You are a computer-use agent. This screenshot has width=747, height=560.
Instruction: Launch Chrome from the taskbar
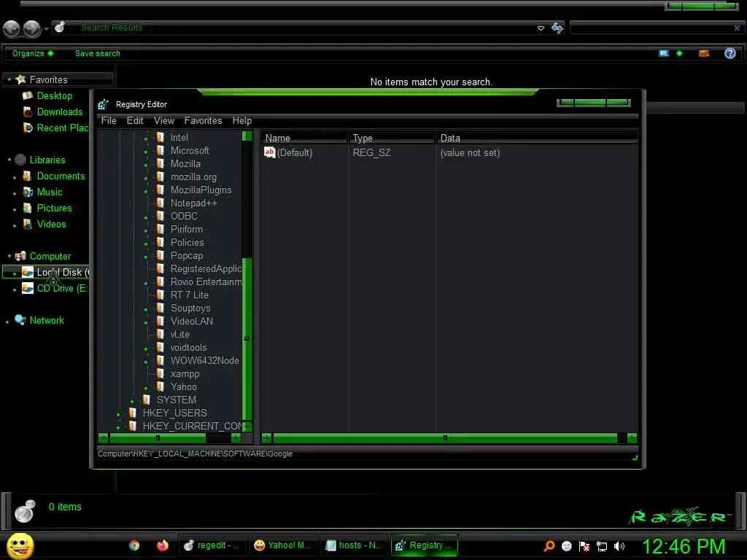pyautogui.click(x=134, y=545)
